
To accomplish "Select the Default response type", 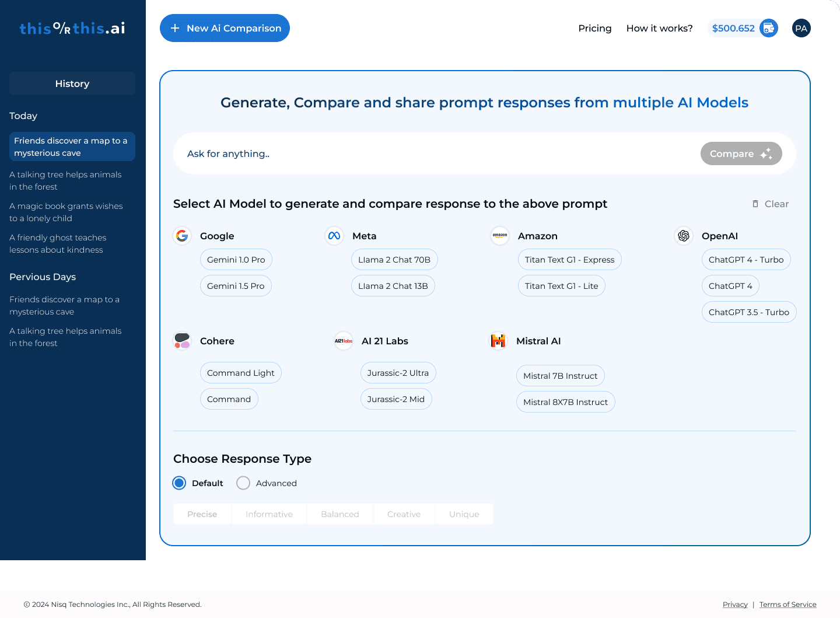I will 198,483.
